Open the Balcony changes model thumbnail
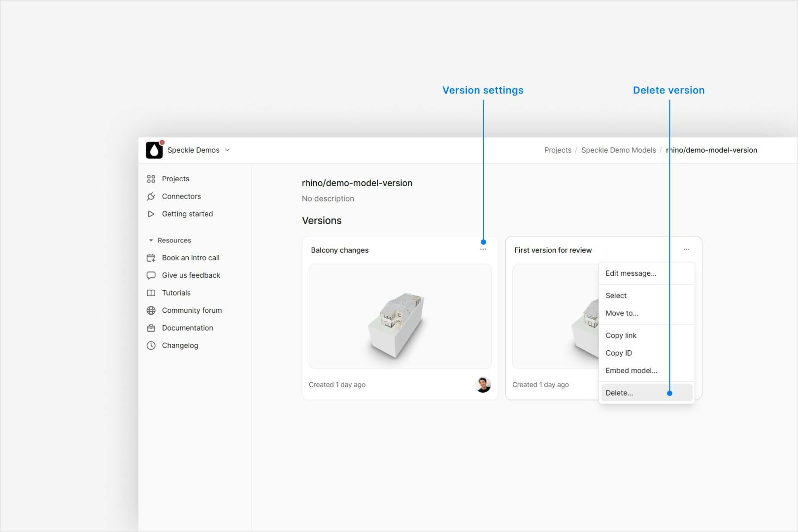 click(x=400, y=316)
